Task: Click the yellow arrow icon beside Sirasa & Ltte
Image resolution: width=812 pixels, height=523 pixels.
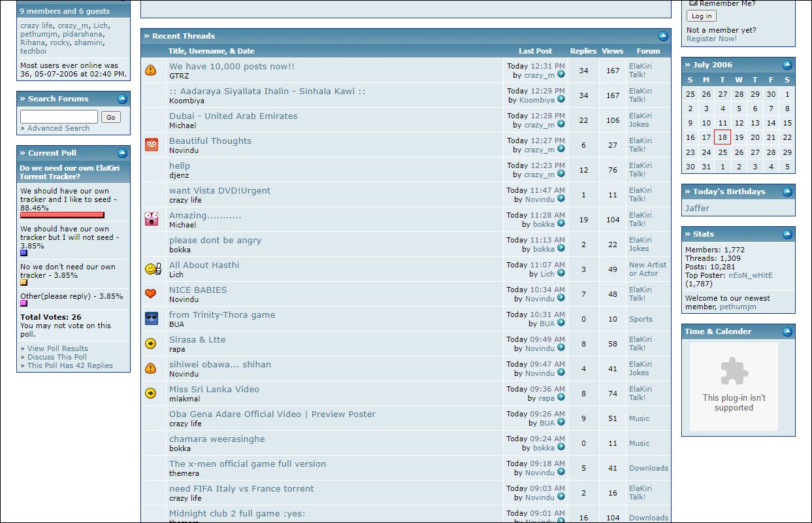Action: click(x=151, y=343)
